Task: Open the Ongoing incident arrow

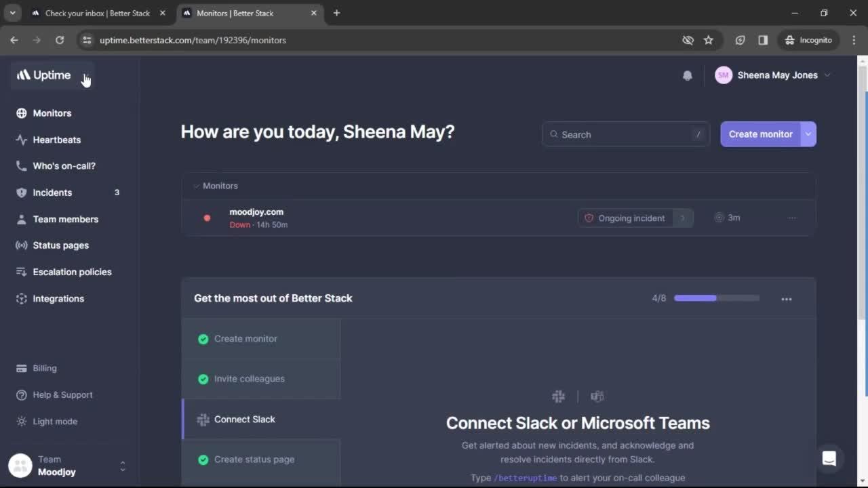Action: click(683, 218)
